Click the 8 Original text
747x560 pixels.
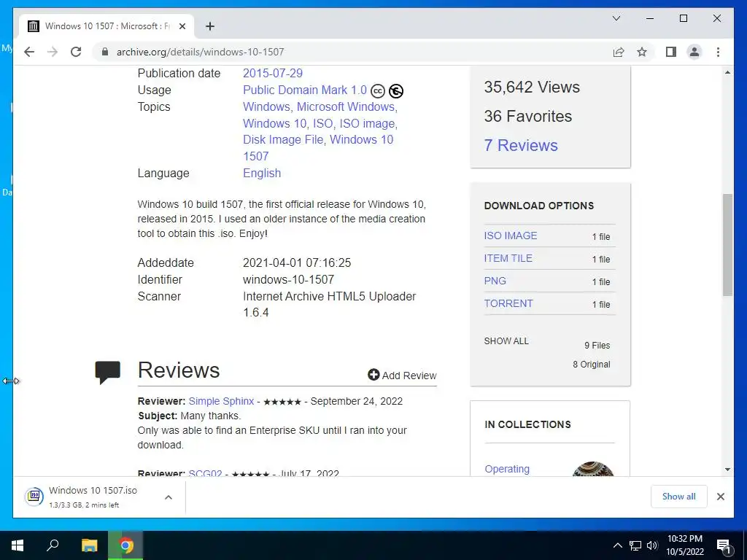coord(591,365)
